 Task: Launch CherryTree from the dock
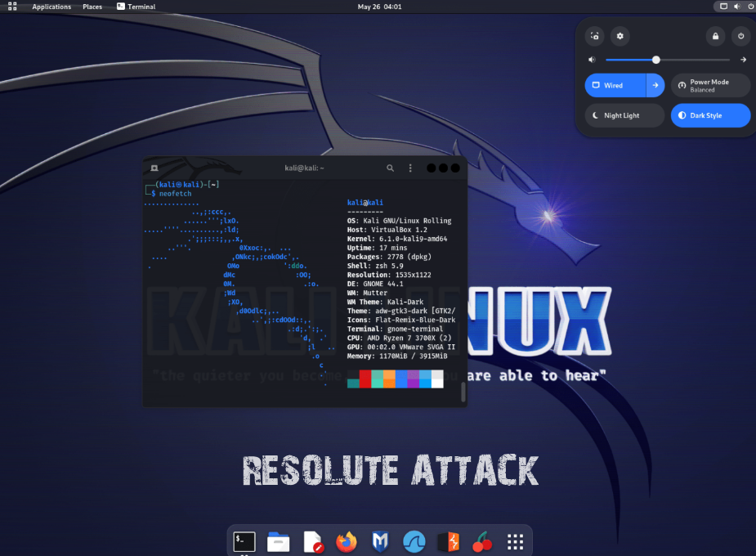pos(481,541)
